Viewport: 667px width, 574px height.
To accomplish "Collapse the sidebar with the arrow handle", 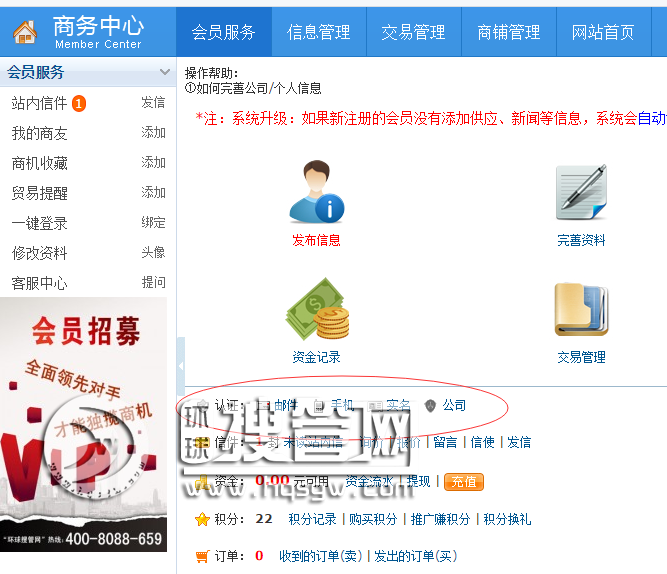I will click(181, 366).
